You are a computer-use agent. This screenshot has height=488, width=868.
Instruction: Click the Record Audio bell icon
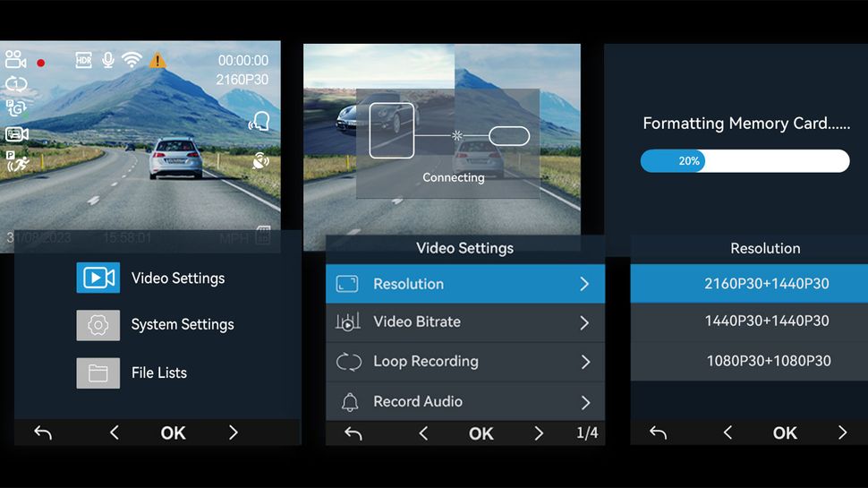pos(350,402)
